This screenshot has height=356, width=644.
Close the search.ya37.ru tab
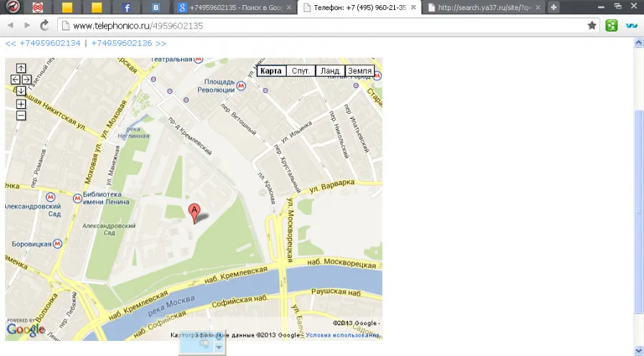[x=537, y=7]
